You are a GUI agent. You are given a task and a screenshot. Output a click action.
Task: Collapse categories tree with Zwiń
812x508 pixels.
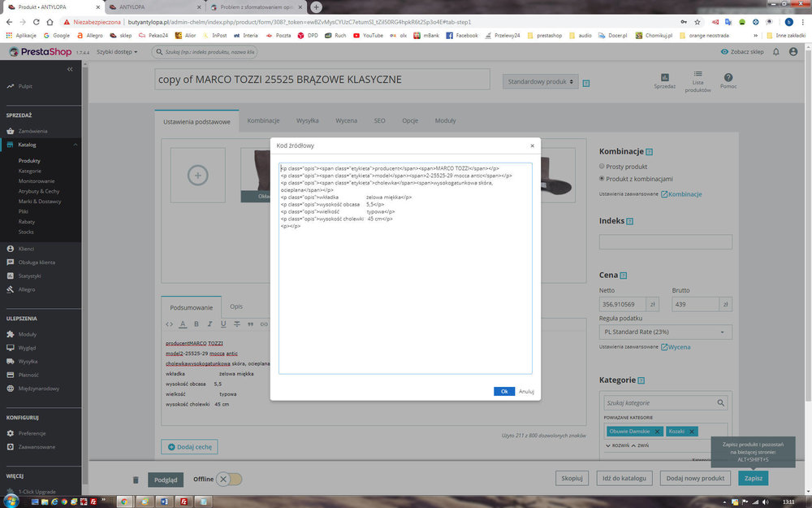pos(640,445)
